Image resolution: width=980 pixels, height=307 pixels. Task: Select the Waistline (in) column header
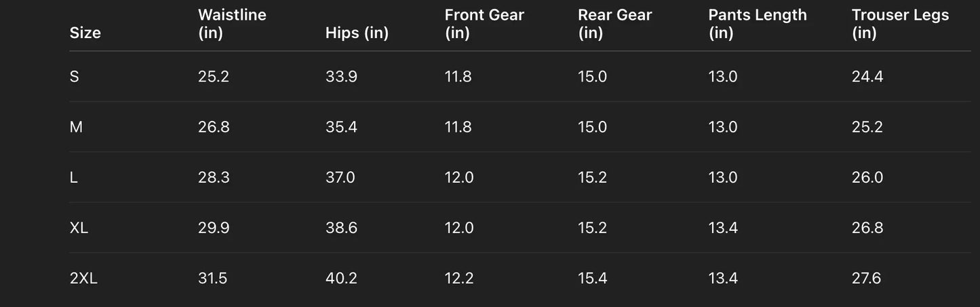pyautogui.click(x=232, y=24)
